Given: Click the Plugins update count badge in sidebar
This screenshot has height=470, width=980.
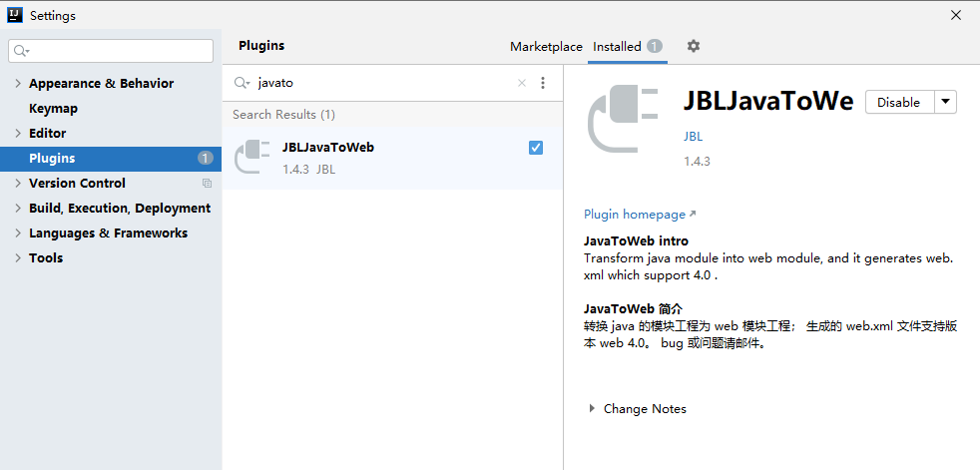Looking at the screenshot, I should [206, 158].
